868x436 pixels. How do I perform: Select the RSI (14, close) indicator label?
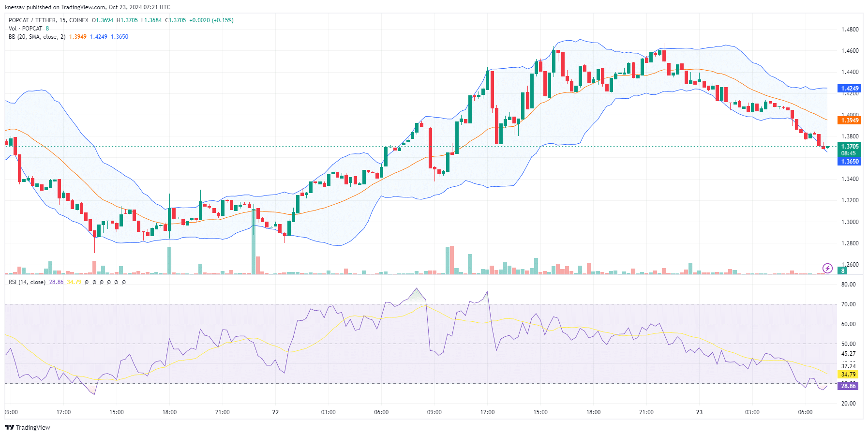tap(27, 282)
